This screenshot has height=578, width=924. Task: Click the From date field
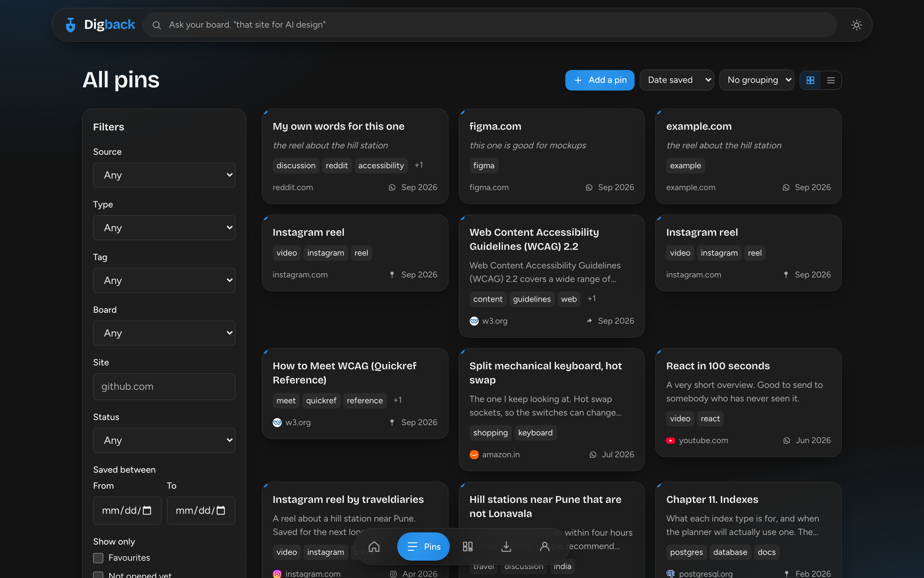coord(127,510)
